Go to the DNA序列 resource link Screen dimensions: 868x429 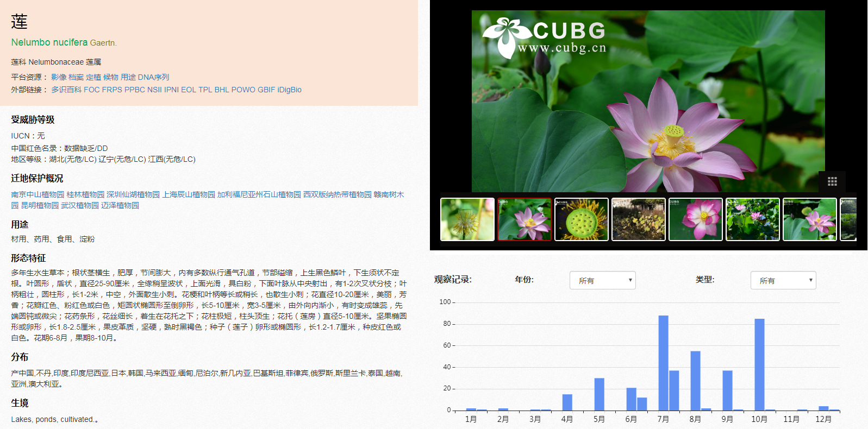(x=153, y=77)
